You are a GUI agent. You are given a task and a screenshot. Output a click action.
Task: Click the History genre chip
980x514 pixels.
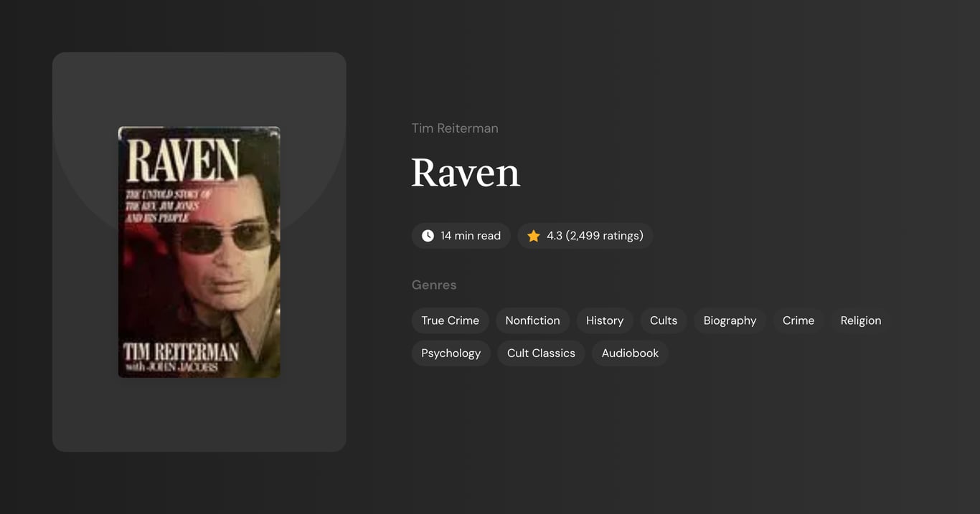click(x=604, y=320)
